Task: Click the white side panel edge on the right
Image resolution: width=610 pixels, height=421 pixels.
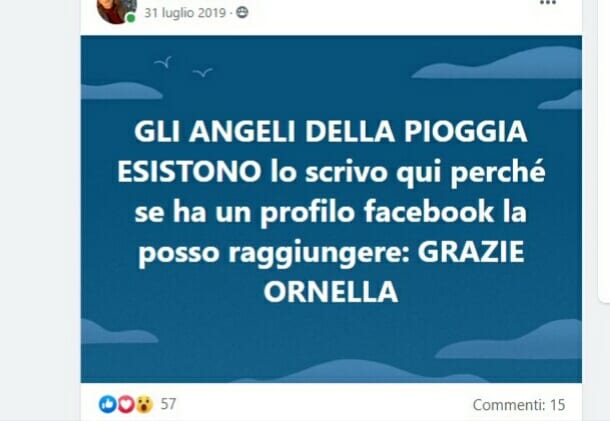Action: [x=604, y=152]
